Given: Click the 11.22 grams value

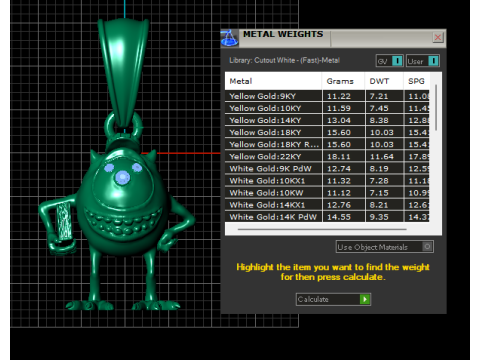Looking at the screenshot, I should 339,96.
